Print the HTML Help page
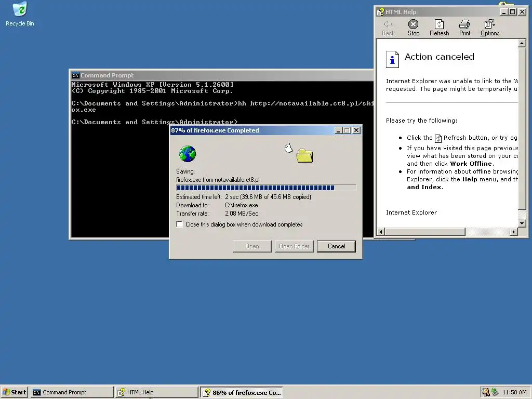Viewport: 532px width, 399px height. click(x=464, y=28)
